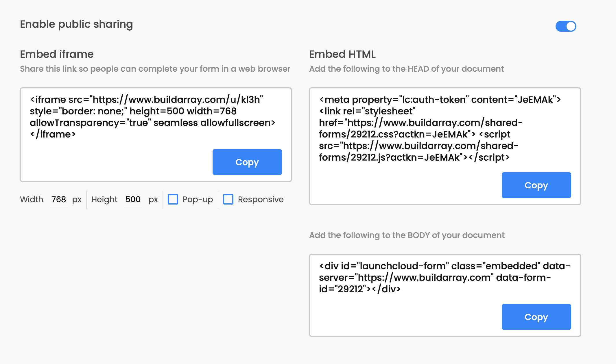Click 'Share this link so people' description
This screenshot has width=616, height=364.
pos(155,69)
